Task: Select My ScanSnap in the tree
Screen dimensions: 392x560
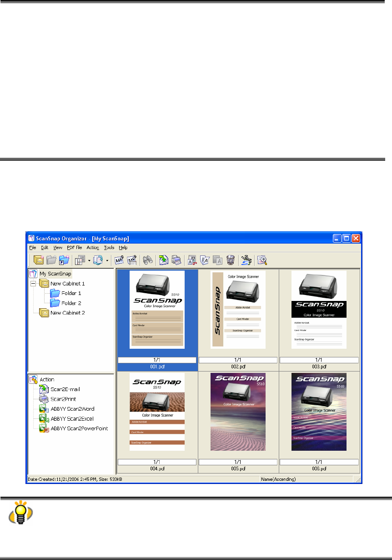Action: [55, 274]
